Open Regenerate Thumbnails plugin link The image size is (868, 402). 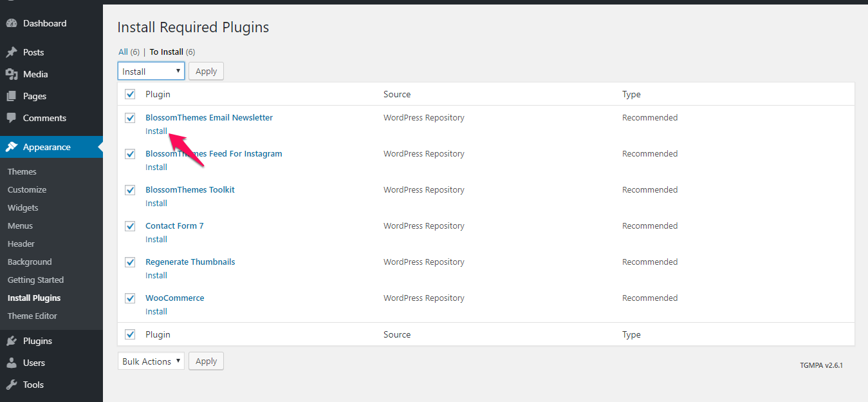[190, 262]
